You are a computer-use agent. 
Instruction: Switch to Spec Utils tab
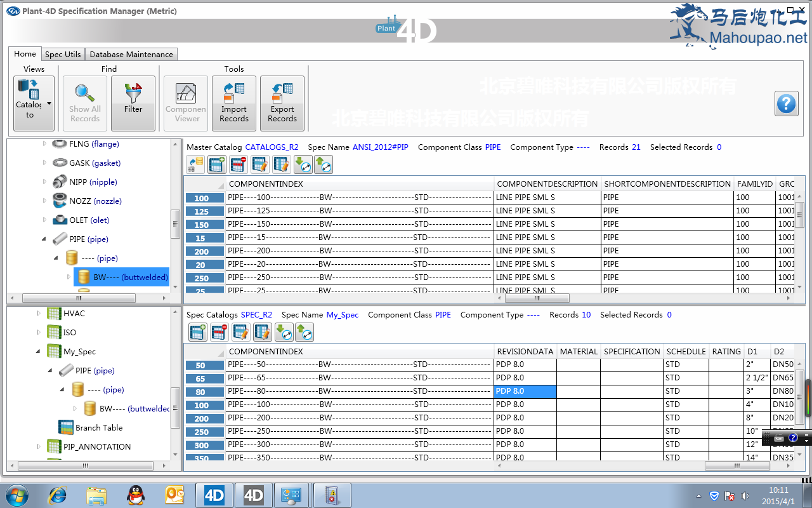[x=63, y=55]
